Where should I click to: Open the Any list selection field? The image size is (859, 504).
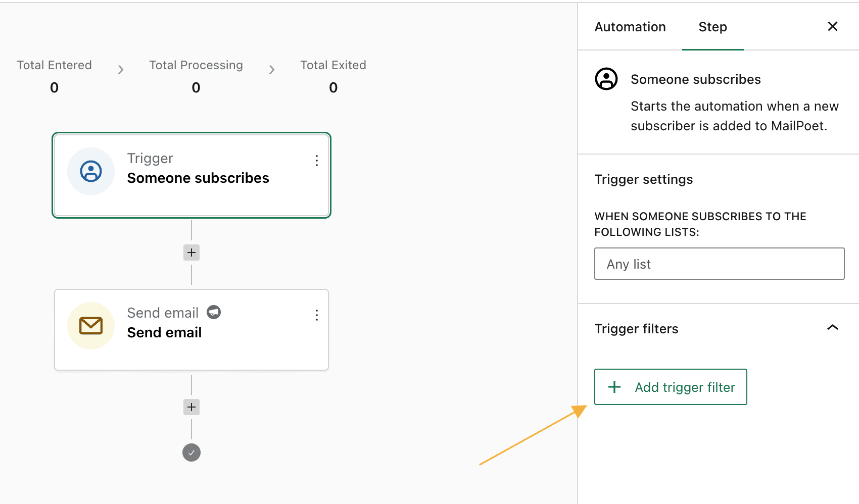[719, 264]
